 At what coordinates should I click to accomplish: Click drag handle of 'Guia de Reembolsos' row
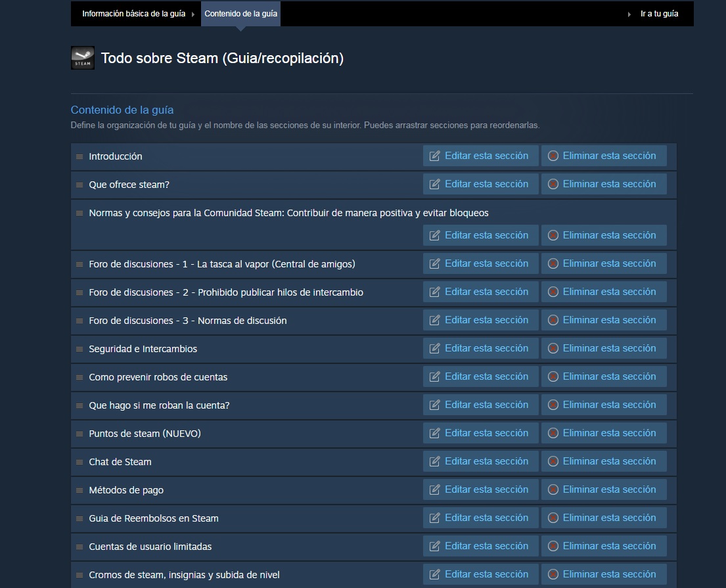tap(79, 518)
